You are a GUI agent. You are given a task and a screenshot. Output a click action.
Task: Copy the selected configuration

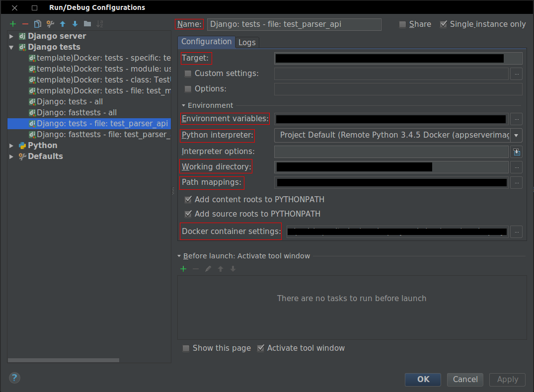click(x=37, y=24)
